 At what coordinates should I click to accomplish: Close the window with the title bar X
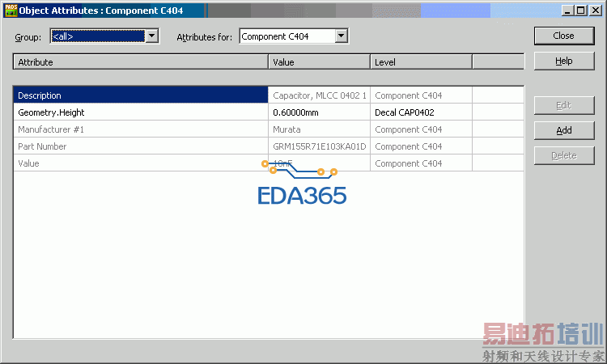click(596, 11)
